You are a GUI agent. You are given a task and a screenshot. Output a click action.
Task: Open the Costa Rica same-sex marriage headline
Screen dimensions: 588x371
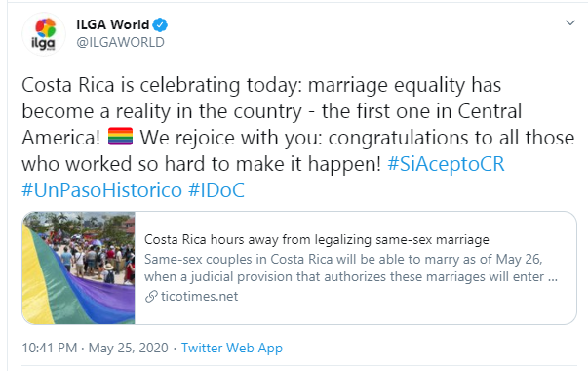tap(317, 239)
